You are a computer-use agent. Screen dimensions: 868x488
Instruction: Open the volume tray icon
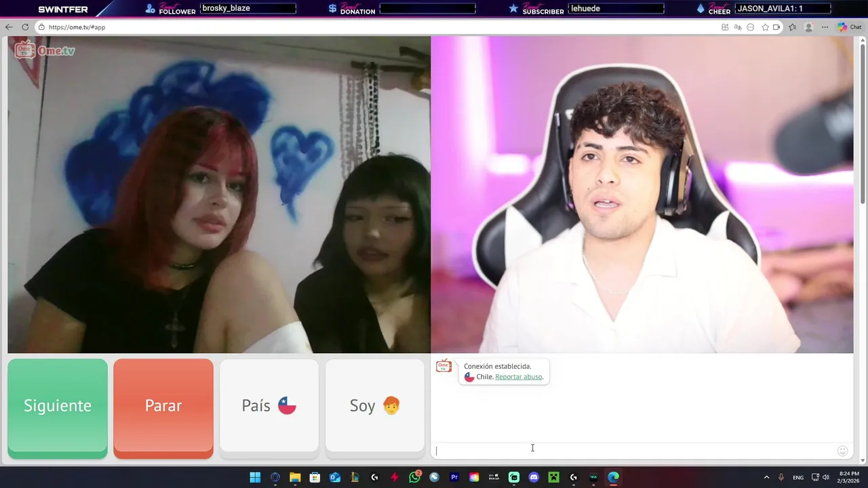click(827, 477)
